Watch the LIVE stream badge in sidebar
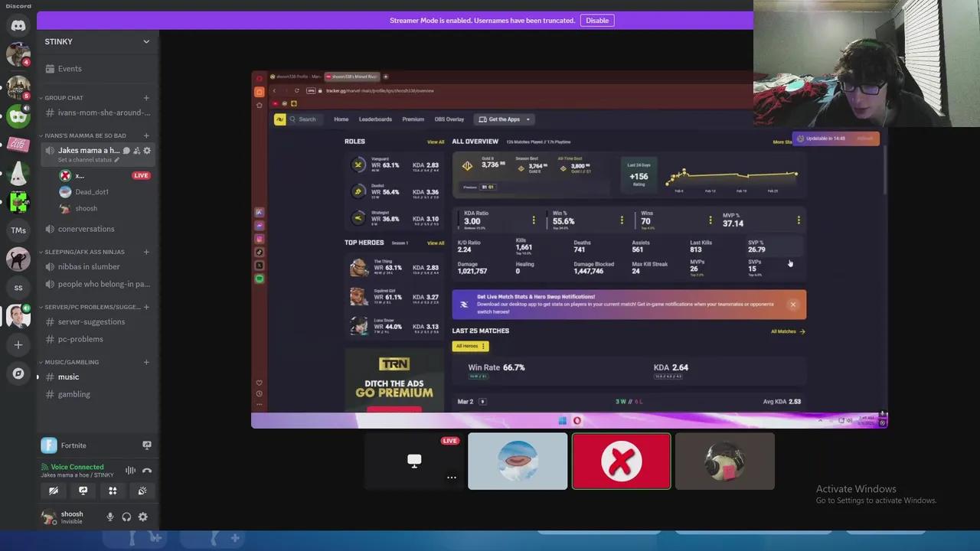 (x=141, y=175)
